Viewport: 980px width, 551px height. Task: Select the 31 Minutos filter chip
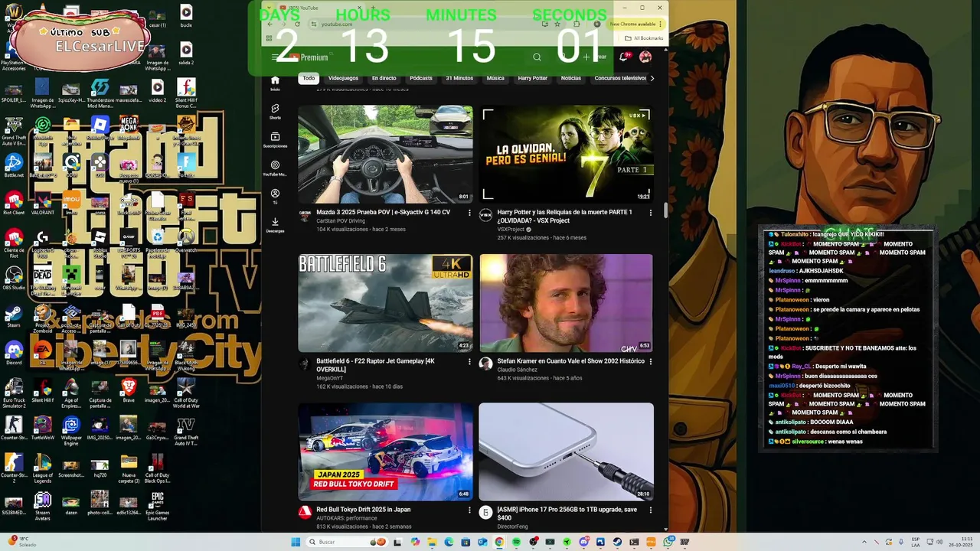(x=459, y=78)
